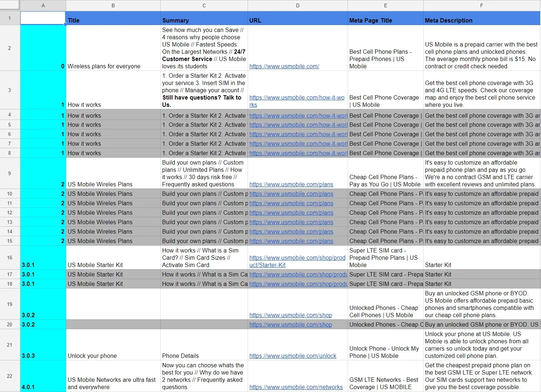The image size is (541, 392).
Task: Select column A header
Action: (43, 5)
